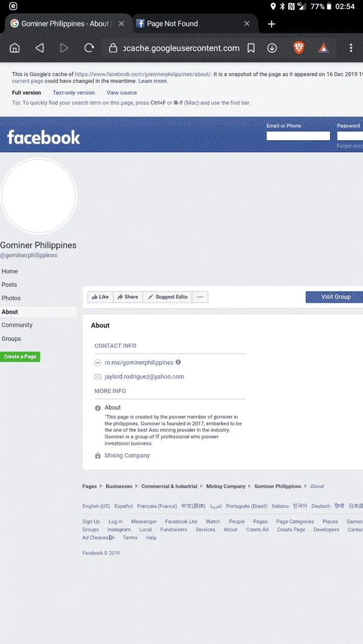The image size is (363, 644).
Task: Tap the padlock site security icon
Action: click(x=113, y=48)
